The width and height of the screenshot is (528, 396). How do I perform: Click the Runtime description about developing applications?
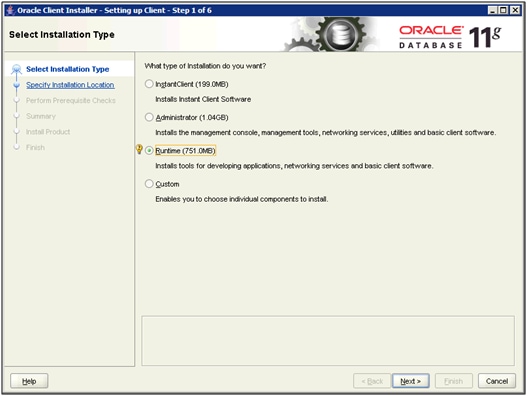click(294, 166)
